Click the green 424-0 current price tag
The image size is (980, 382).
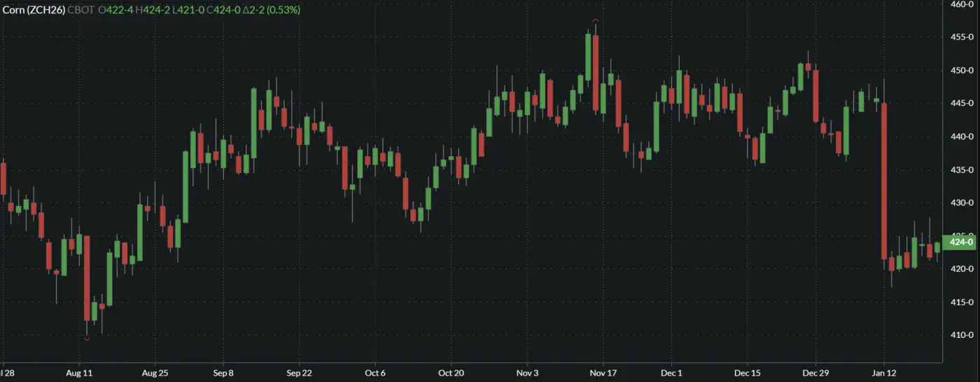960,242
